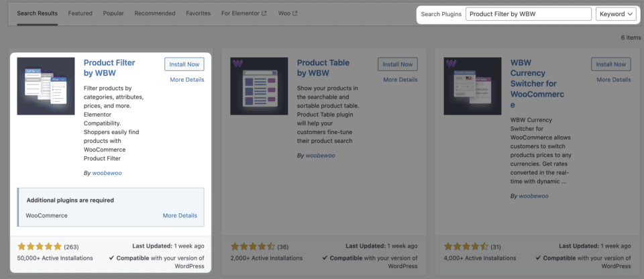Open the For Elementor external link tab
Screen dimensions: 644x279
pyautogui.click(x=244, y=13)
